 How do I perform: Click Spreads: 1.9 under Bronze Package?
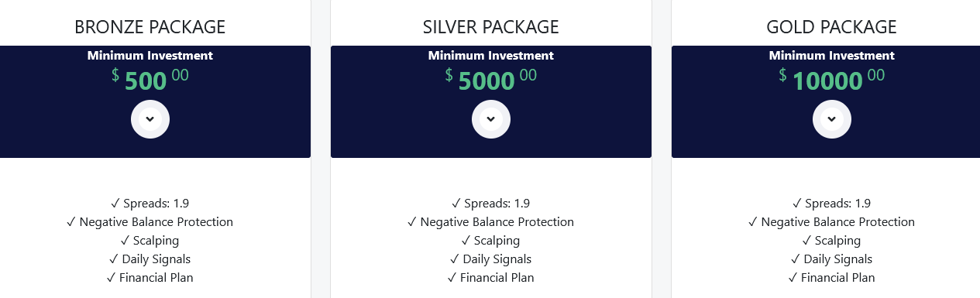[150, 204]
